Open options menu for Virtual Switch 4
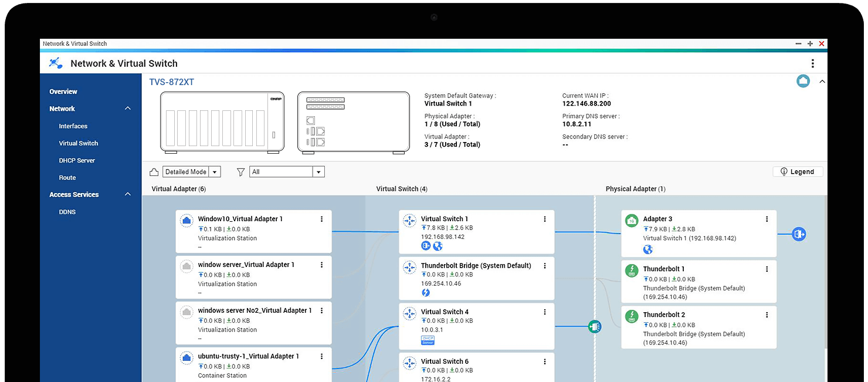This screenshot has width=868, height=382. (544, 312)
